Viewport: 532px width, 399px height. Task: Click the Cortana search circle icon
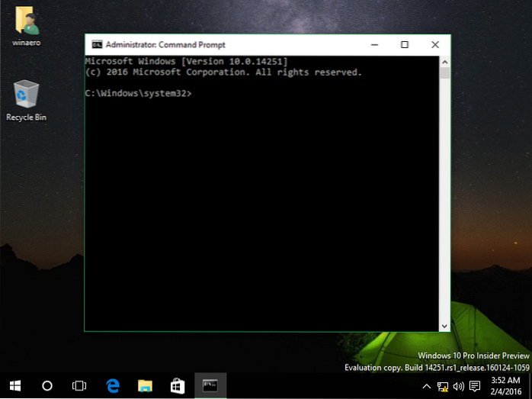point(46,386)
